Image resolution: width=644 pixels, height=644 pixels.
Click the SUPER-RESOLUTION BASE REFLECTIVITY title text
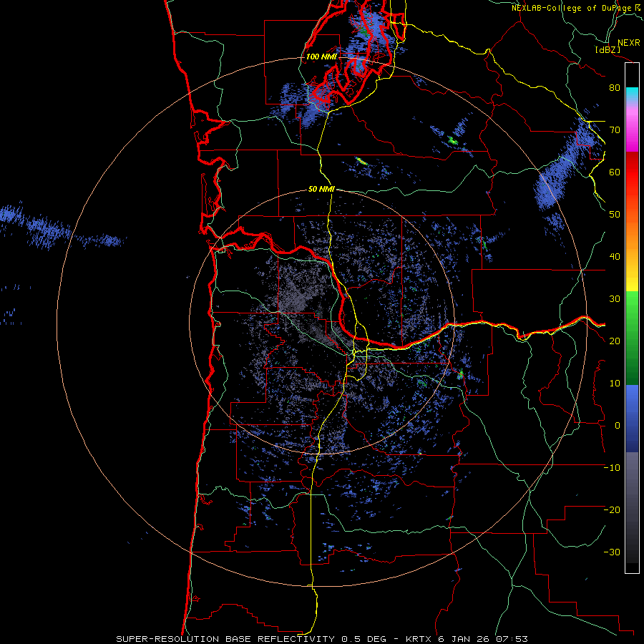(225, 639)
